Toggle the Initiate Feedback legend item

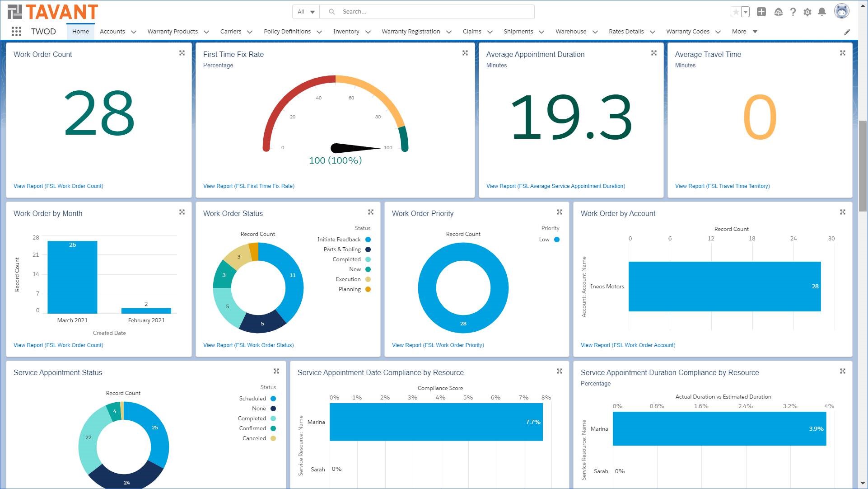[x=340, y=240]
